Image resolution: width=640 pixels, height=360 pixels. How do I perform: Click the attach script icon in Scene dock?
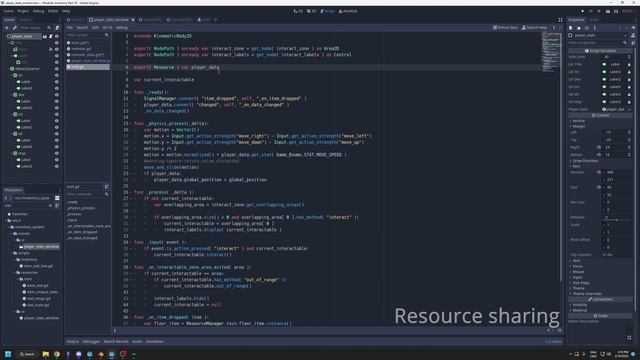click(57, 28)
